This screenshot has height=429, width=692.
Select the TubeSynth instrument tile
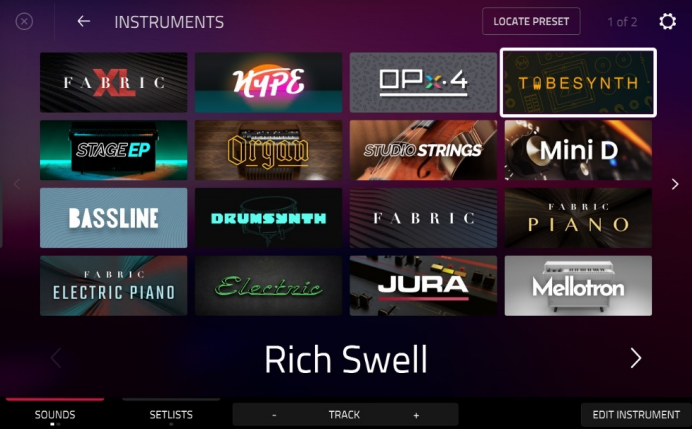click(x=578, y=83)
